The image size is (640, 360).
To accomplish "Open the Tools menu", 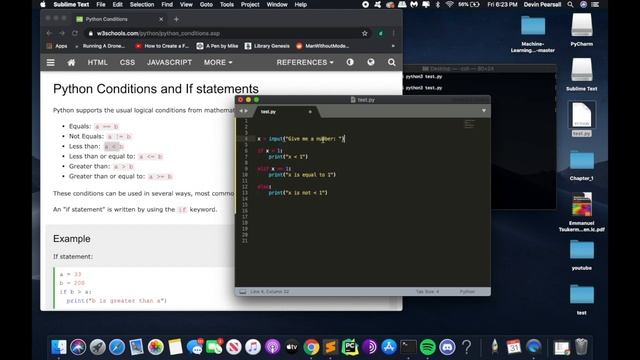I will (x=227, y=4).
